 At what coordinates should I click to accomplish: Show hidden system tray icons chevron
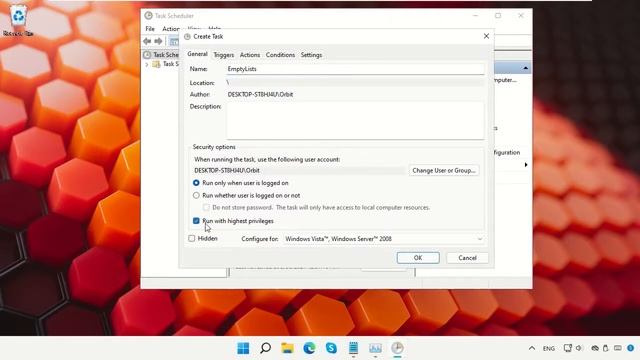pos(532,348)
